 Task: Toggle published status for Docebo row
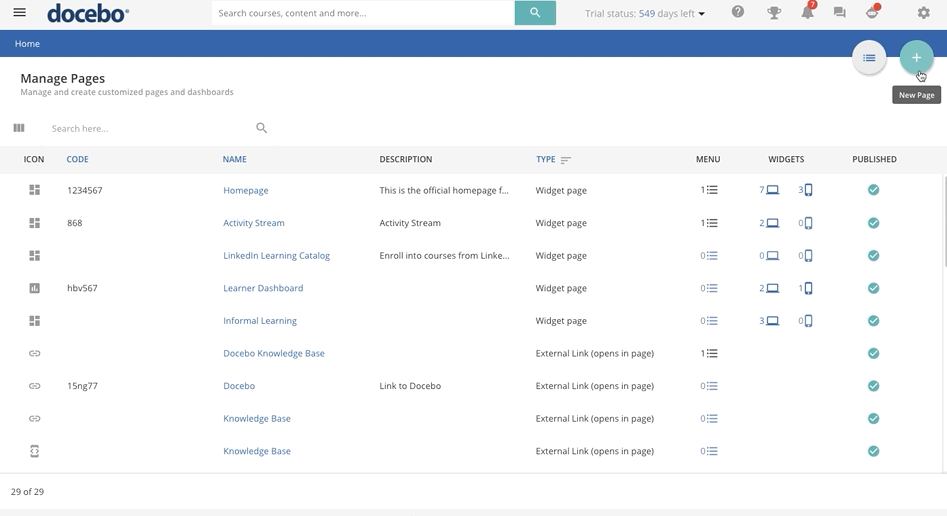point(873,386)
